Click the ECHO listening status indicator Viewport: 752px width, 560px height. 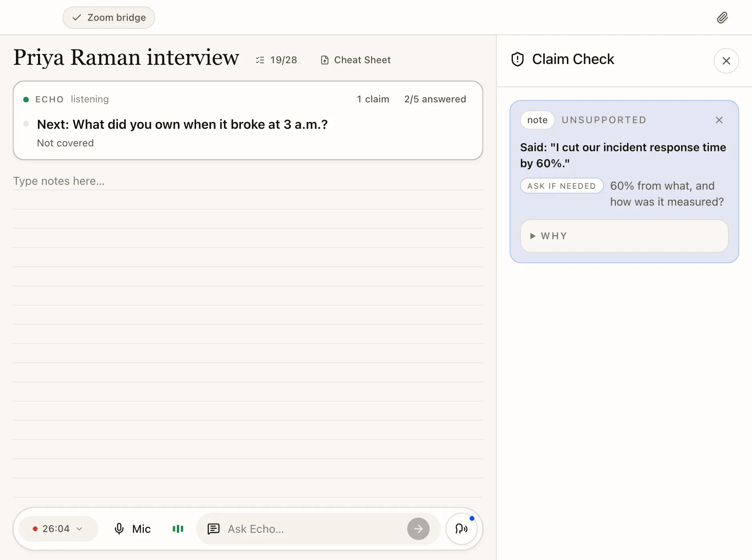[66, 99]
